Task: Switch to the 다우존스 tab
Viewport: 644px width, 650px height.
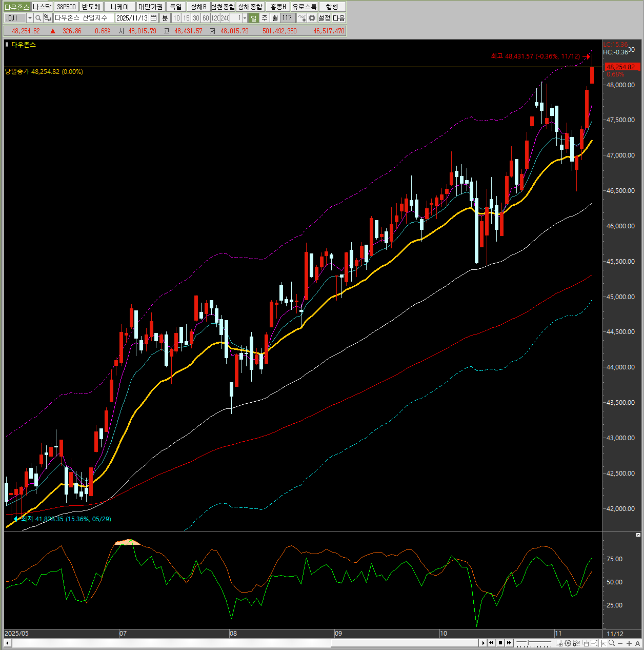Action: [x=17, y=7]
